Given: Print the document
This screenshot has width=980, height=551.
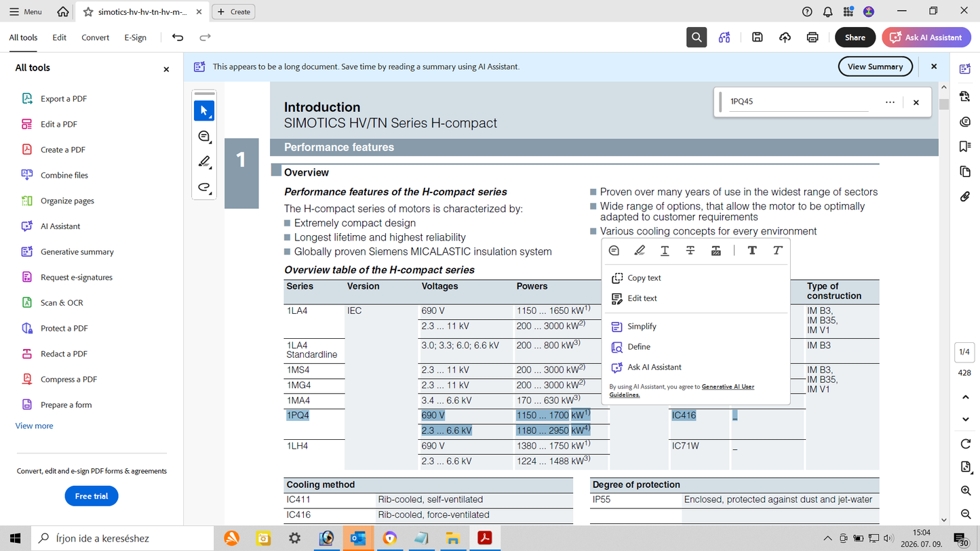Looking at the screenshot, I should (x=812, y=37).
